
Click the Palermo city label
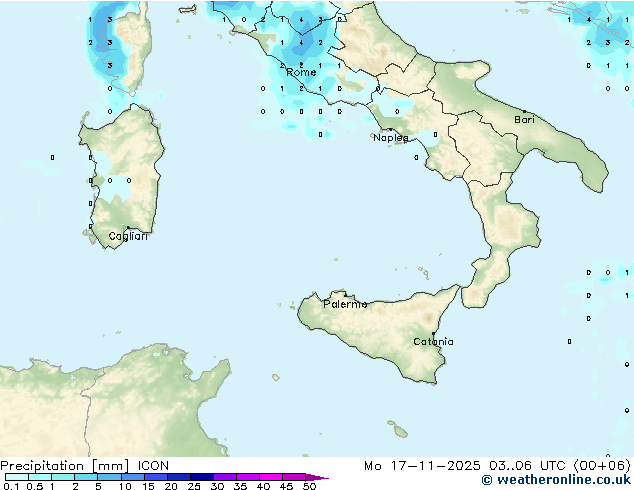pos(345,304)
